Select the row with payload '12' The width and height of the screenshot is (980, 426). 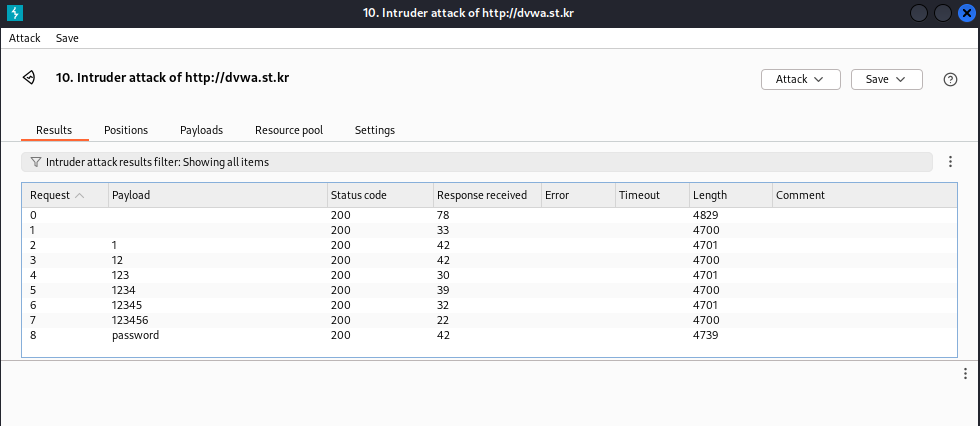pos(489,260)
